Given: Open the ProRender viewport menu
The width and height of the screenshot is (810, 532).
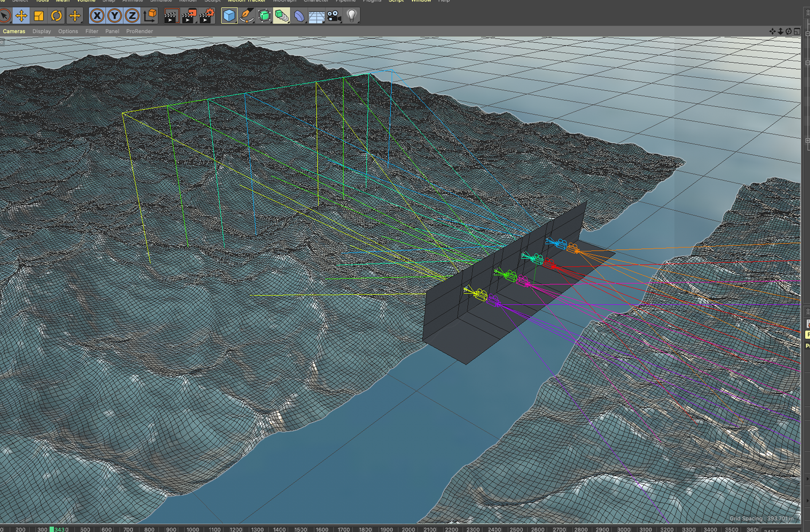Looking at the screenshot, I should [139, 31].
